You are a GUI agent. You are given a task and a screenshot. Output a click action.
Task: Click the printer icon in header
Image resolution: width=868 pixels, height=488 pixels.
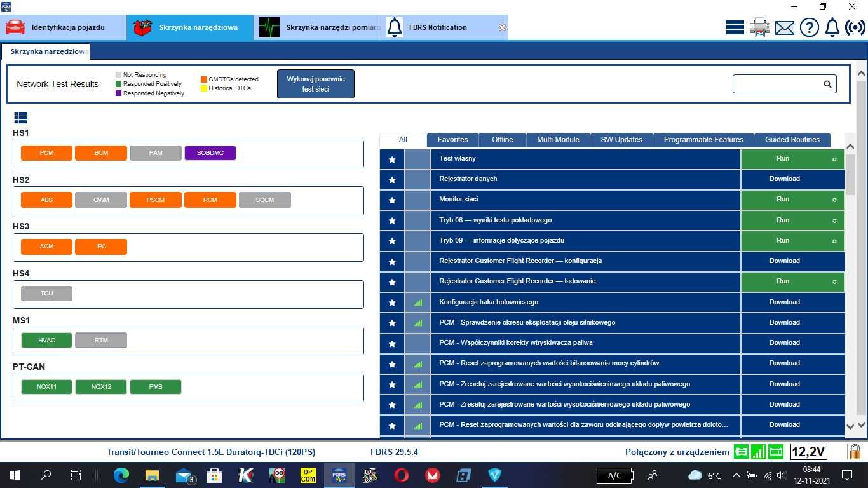click(x=760, y=27)
